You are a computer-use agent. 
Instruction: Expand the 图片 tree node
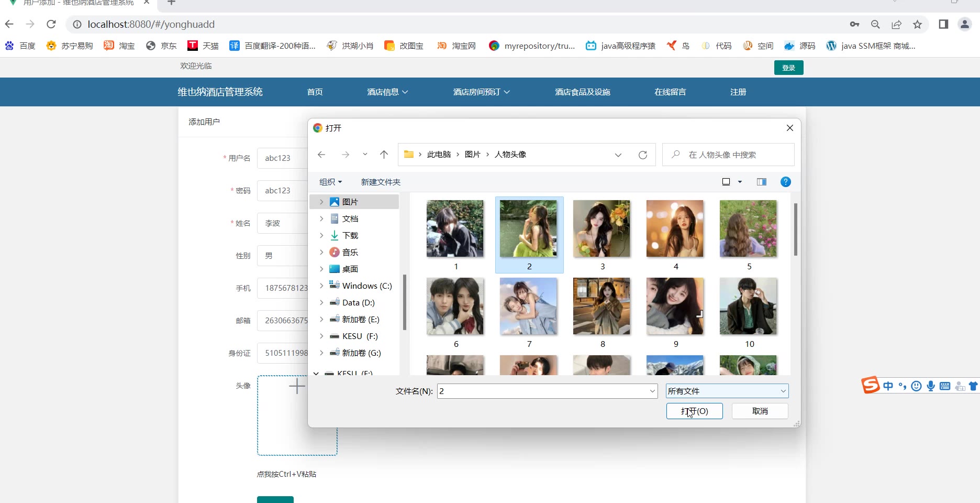(x=321, y=202)
